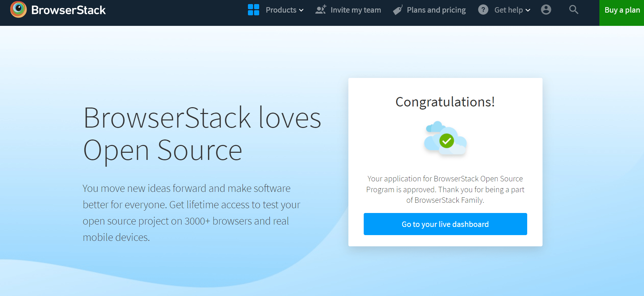Open the Get help menu
This screenshot has width=644, height=296.
(508, 10)
